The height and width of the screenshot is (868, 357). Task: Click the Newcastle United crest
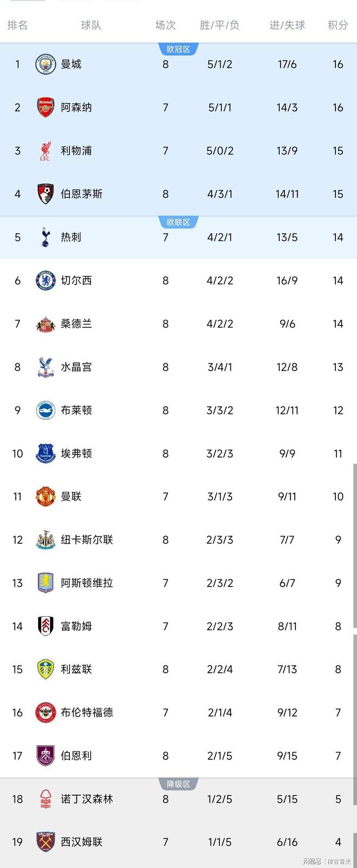point(45,539)
